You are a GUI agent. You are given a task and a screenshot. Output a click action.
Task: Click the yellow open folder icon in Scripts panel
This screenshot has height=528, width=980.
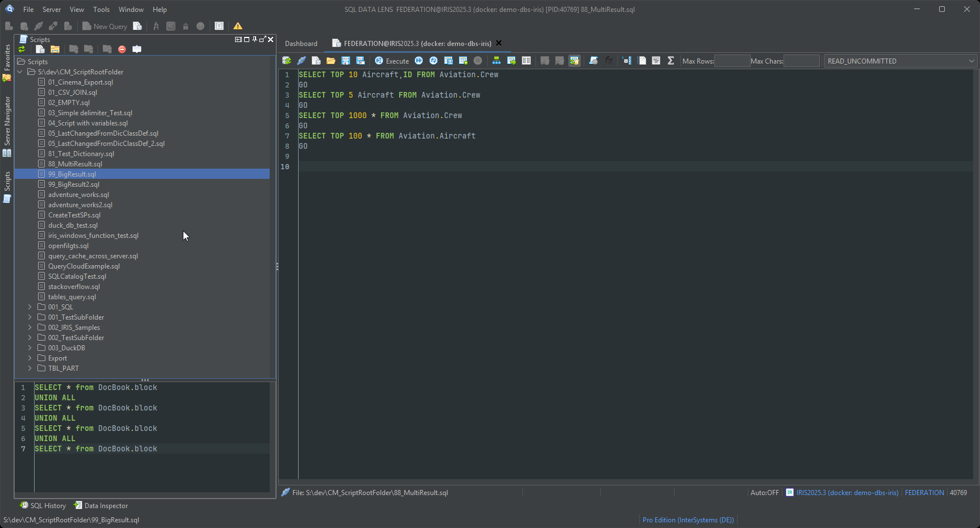[55, 49]
